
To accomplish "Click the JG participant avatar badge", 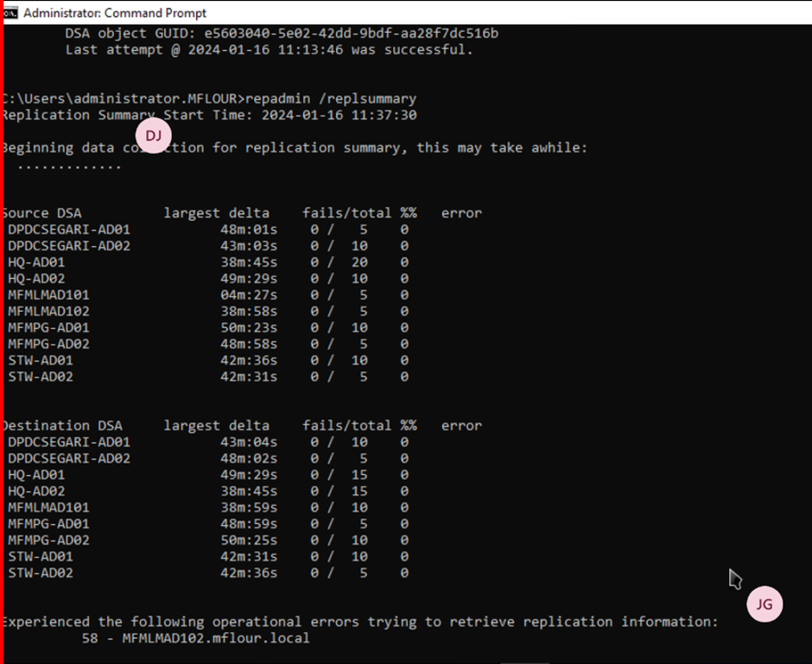I will (x=764, y=604).
